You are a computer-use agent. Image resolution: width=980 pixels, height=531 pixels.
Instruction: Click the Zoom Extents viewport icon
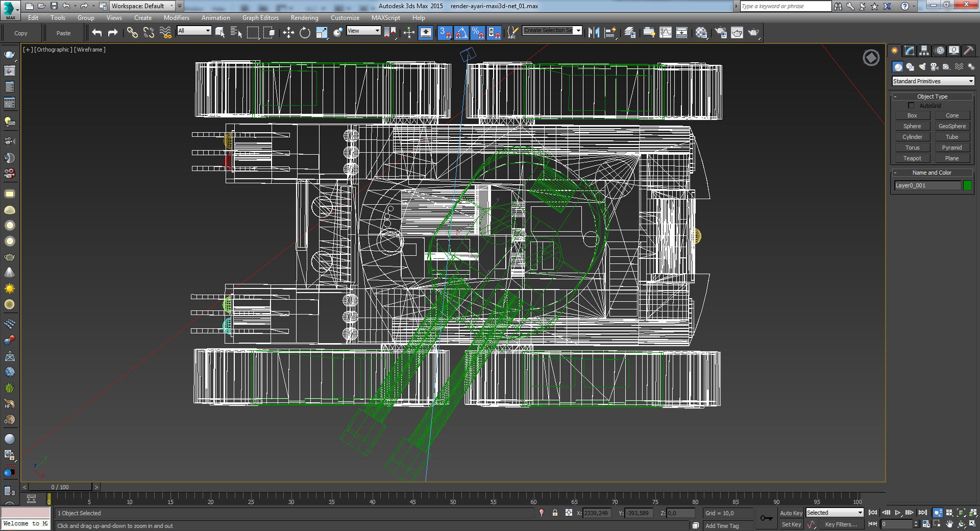click(961, 513)
